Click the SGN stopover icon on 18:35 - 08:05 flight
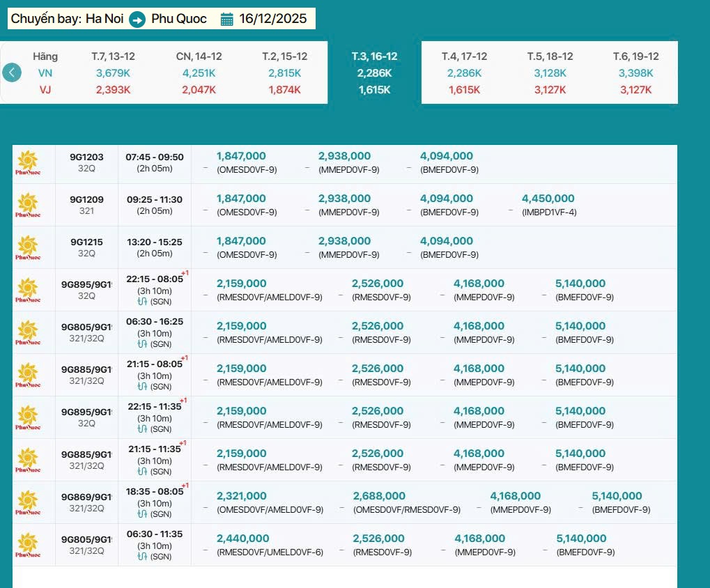 142,514
